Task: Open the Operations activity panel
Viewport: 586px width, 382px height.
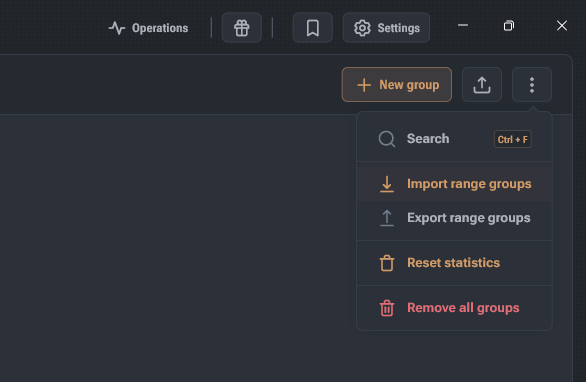Action: [148, 28]
